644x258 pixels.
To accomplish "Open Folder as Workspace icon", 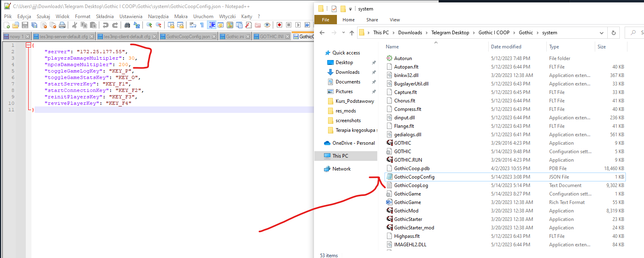I will point(258,25).
